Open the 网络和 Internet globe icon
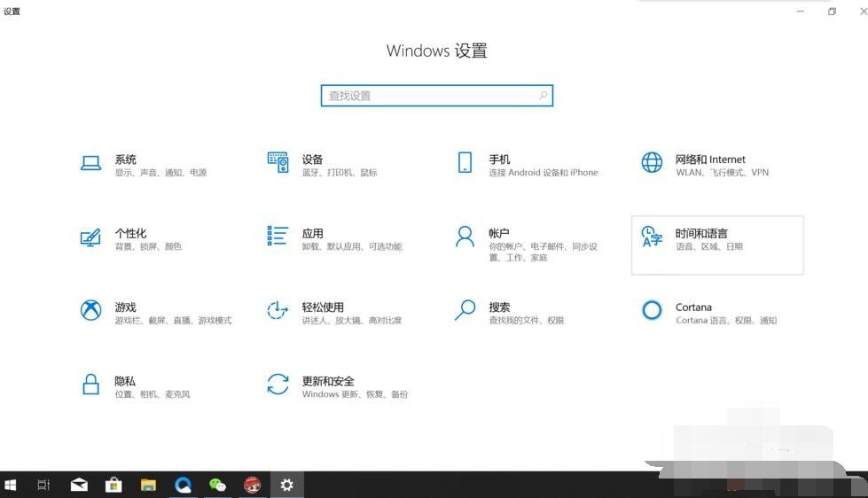The height and width of the screenshot is (498, 868). [652, 162]
